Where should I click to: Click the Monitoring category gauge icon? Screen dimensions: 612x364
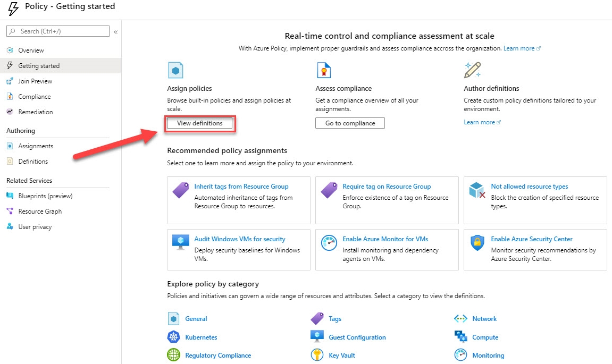461,355
